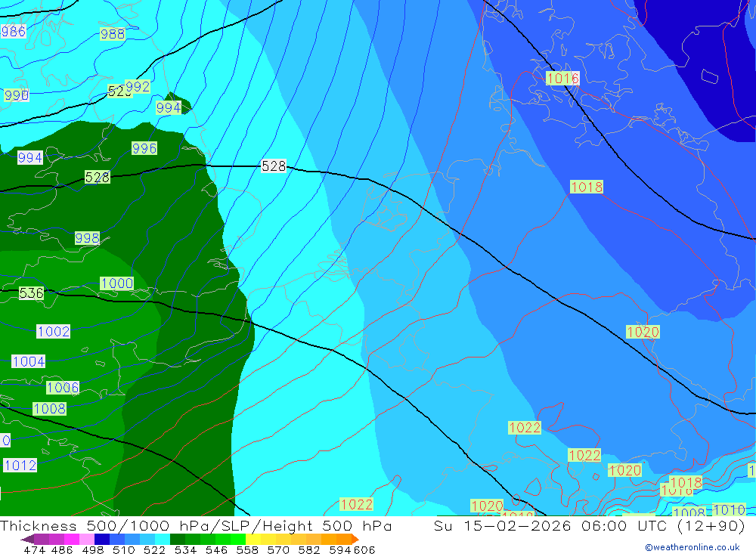Select the 992 pressure label
Image resolution: width=756 pixels, height=554 pixels.
click(138, 87)
